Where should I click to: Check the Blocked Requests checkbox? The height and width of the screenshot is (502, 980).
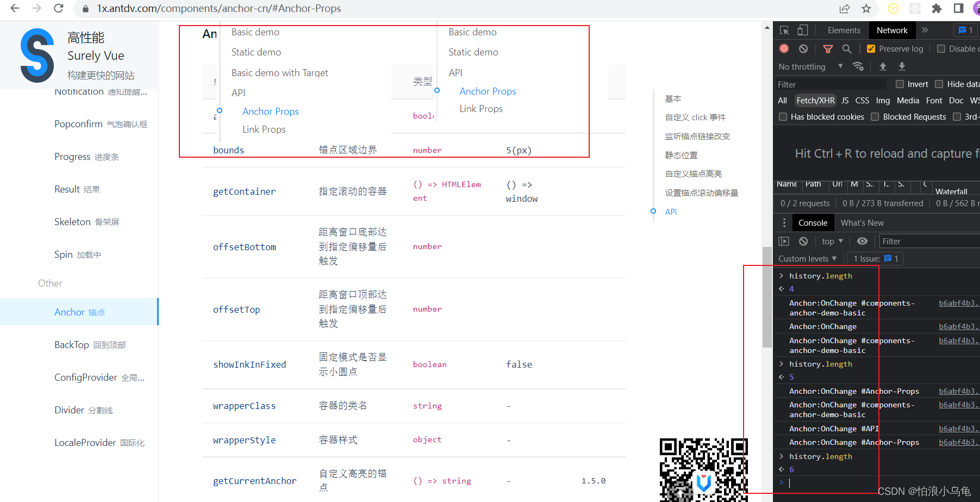click(875, 116)
